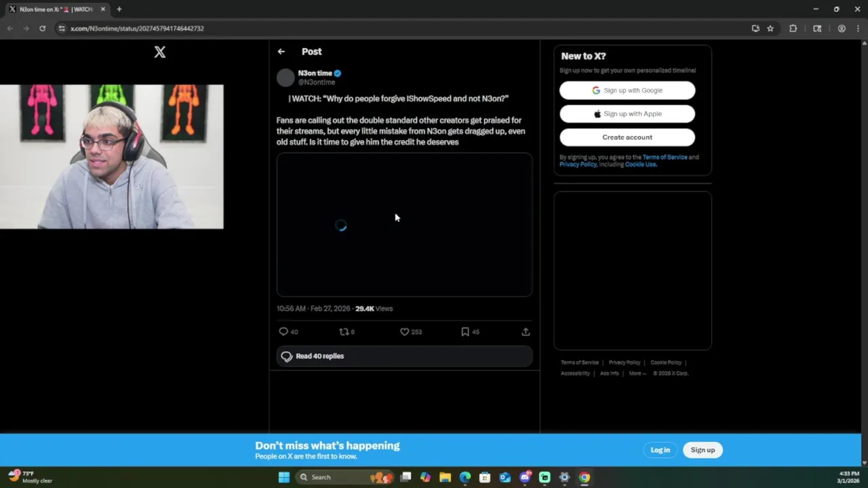The image size is (868, 488).
Task: Click Sign up with Apple button
Action: (627, 114)
